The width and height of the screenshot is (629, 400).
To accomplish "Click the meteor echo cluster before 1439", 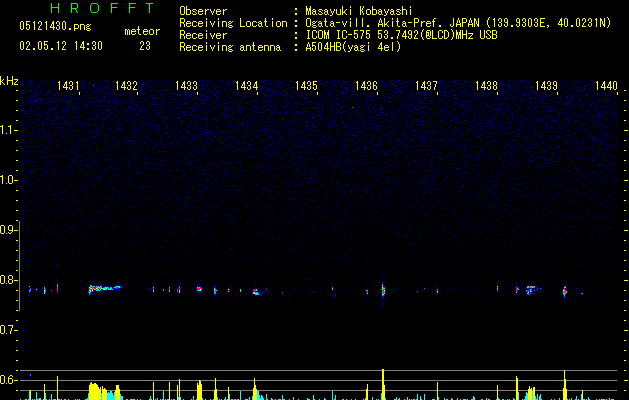I will [x=532, y=289].
